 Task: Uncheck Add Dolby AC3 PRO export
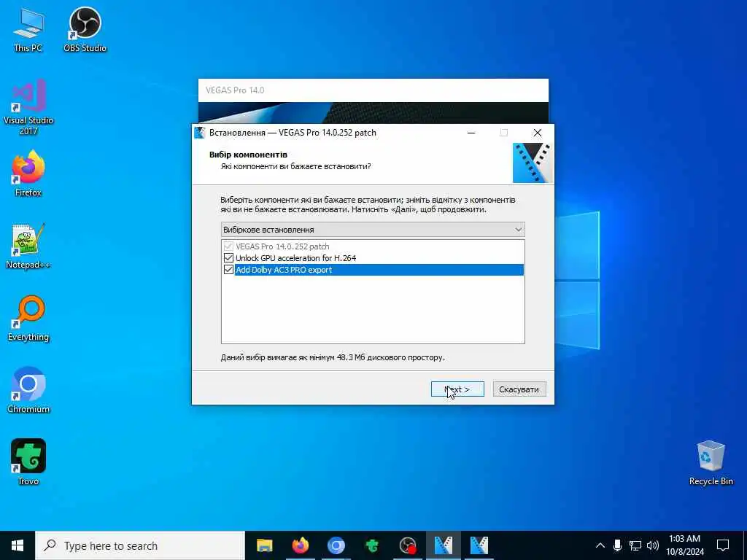[x=228, y=270]
